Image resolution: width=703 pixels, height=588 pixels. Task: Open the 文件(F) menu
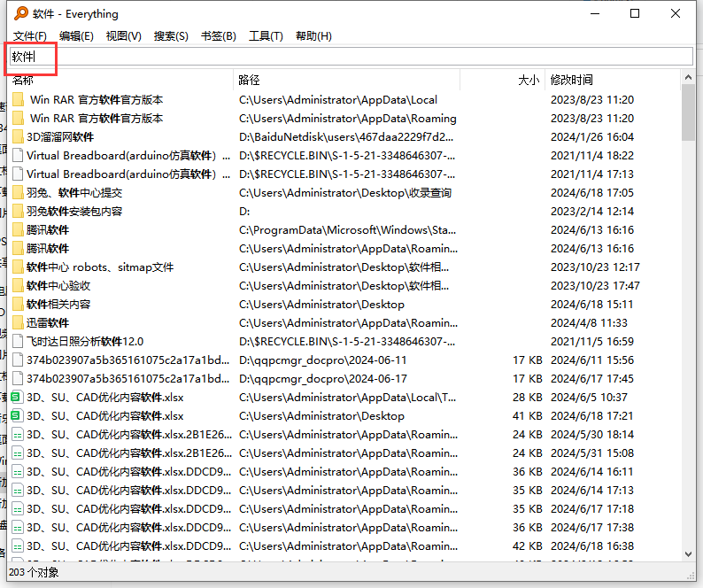coord(29,36)
